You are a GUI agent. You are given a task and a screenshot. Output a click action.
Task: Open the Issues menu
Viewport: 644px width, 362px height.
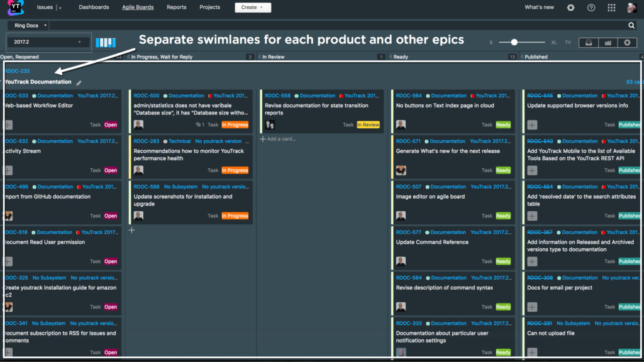[x=45, y=8]
